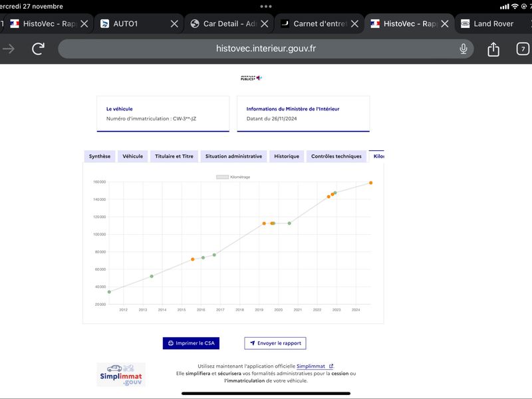Click the last orange data point near 160000
This screenshot has height=399, width=532.
coord(371,183)
